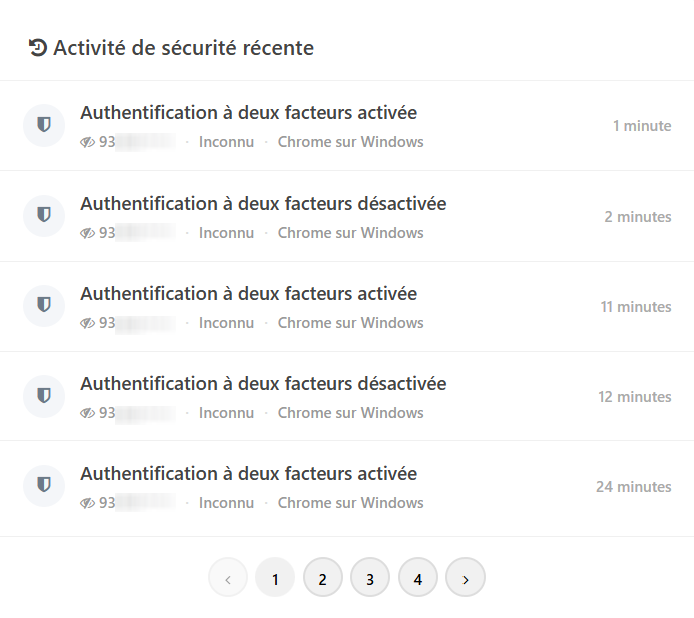Click shield icon of 1 minute entry
This screenshot has width=694, height=618.
point(44,125)
